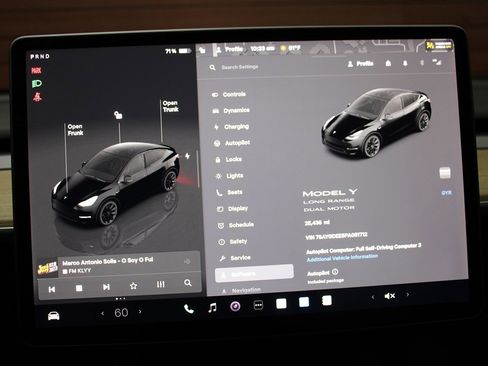Tap the song title Marco Antonio Solis
This screenshot has width=488, height=366.
pyautogui.click(x=108, y=261)
